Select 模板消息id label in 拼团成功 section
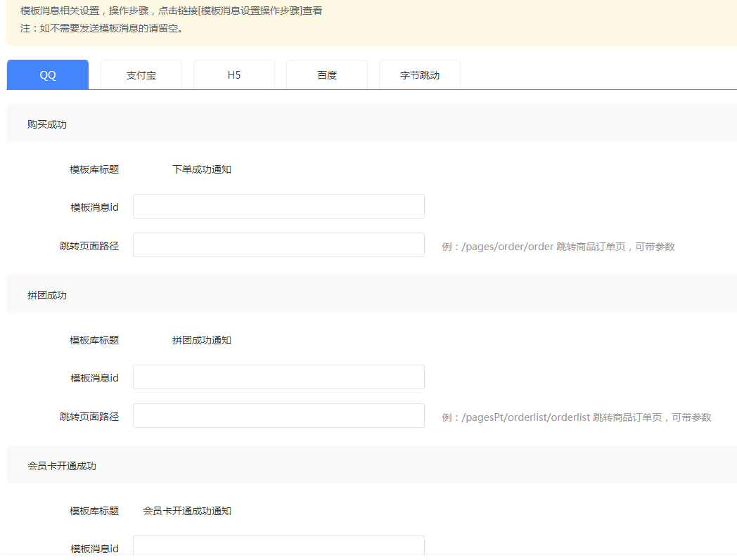The height and width of the screenshot is (560, 737). point(94,378)
